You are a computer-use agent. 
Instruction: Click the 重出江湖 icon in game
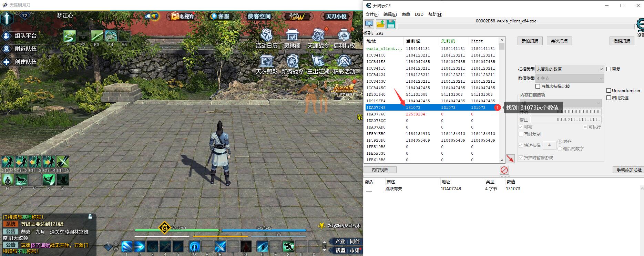click(x=318, y=64)
